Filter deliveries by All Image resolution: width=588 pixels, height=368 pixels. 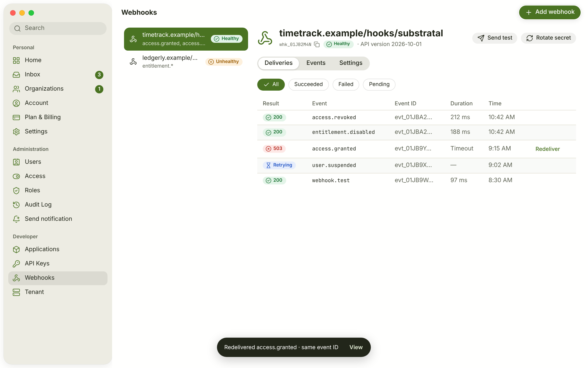click(271, 84)
